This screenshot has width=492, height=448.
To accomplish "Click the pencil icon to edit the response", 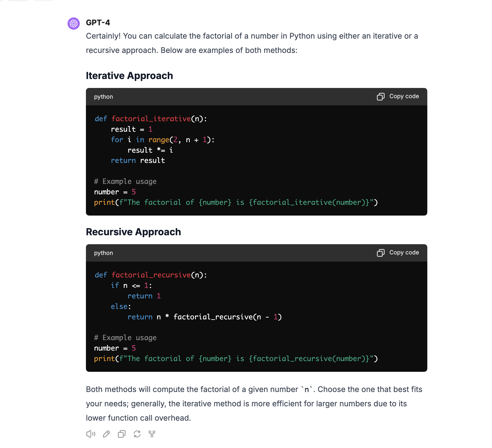I will coord(106,434).
